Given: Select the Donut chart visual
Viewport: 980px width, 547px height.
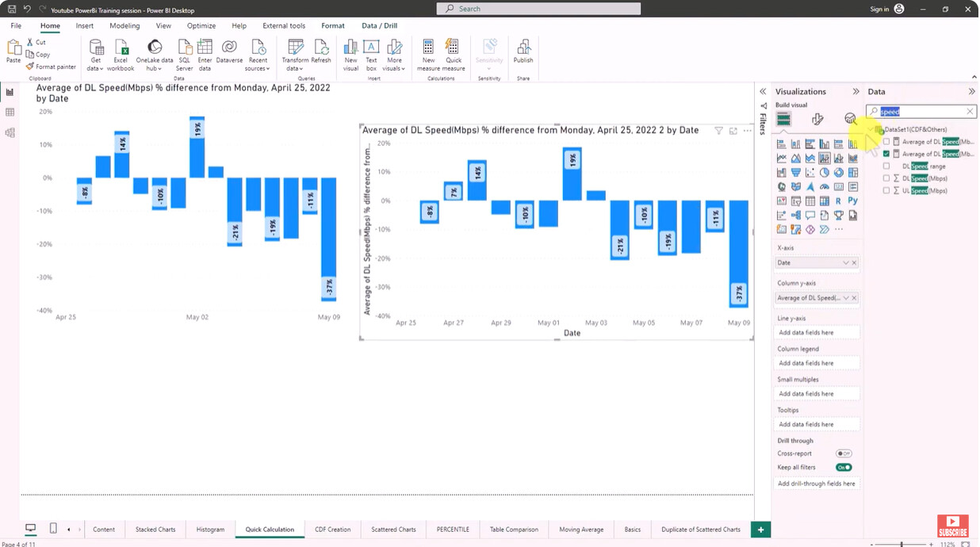Looking at the screenshot, I should tap(837, 173).
